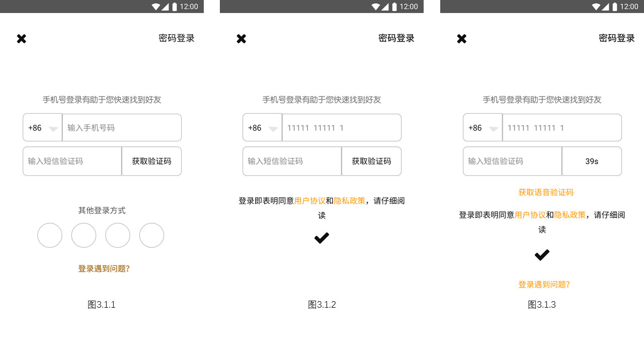Focus the 输入短信验证码 field in figure 3.1.1

coord(72,161)
